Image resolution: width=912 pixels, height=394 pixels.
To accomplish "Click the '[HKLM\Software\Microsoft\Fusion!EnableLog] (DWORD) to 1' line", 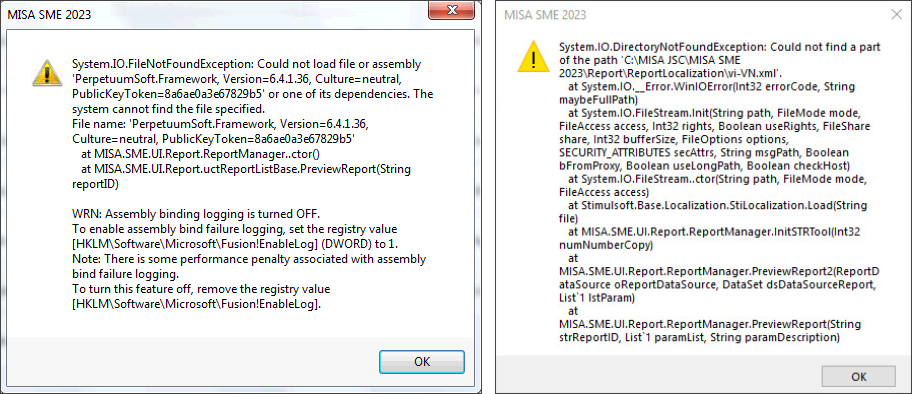I will (x=237, y=243).
